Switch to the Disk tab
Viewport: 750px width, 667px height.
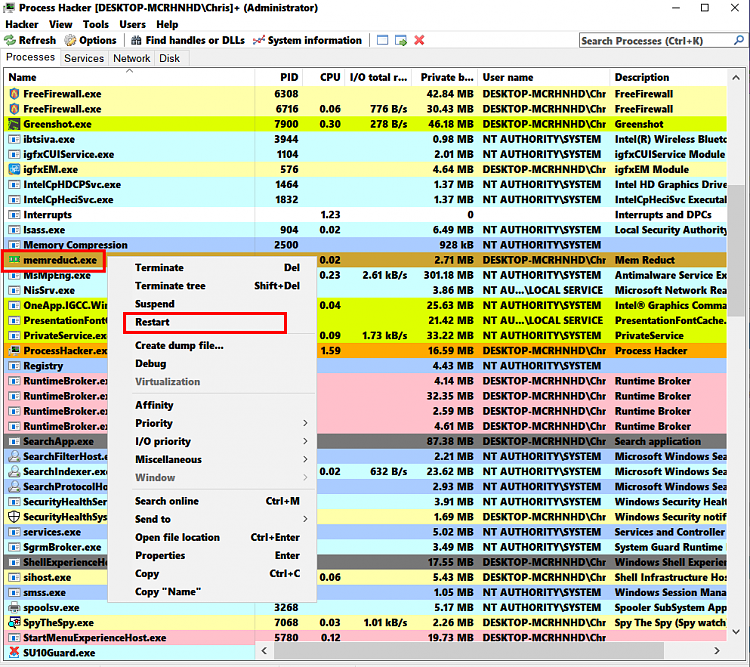169,58
